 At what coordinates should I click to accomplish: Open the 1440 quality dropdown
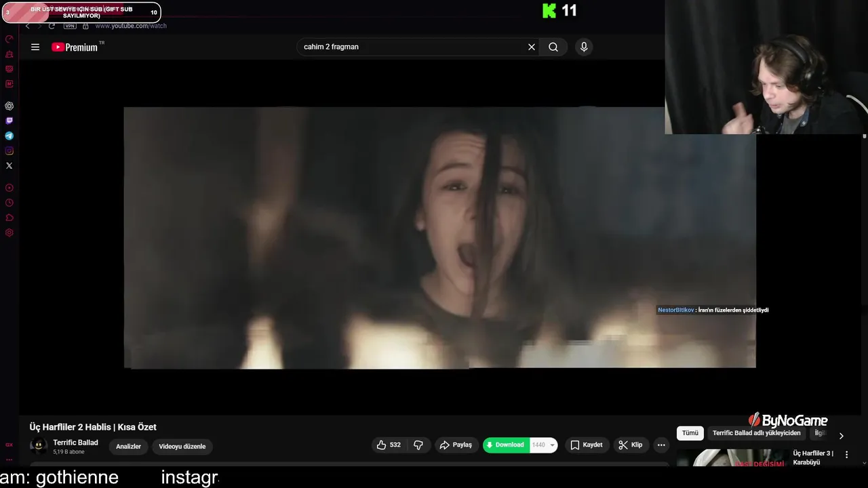pyautogui.click(x=543, y=445)
